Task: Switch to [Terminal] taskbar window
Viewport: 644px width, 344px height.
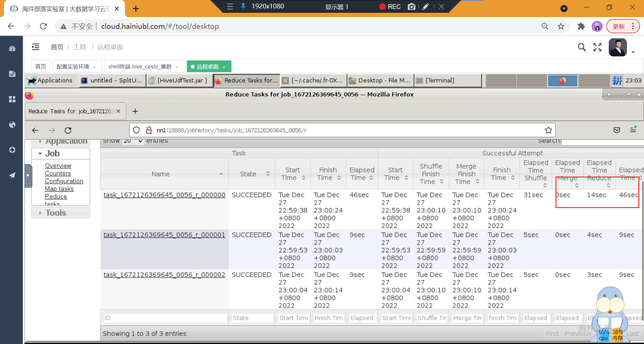Action: click(x=447, y=80)
